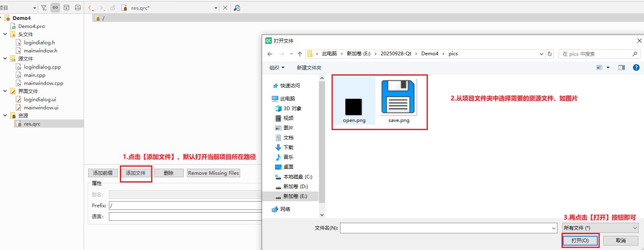Open the 所有文件 (*) file type dropdown
The width and height of the screenshot is (644, 250).
click(x=600, y=228)
